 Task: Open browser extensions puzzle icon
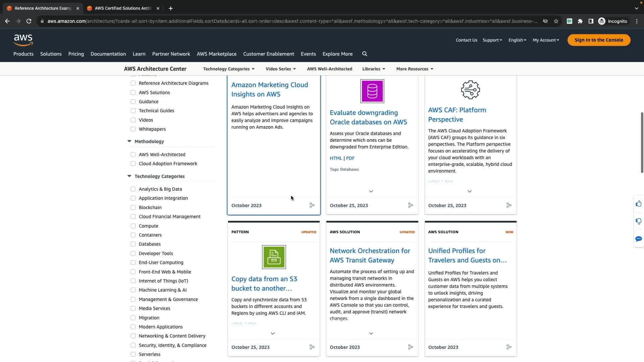point(580,21)
